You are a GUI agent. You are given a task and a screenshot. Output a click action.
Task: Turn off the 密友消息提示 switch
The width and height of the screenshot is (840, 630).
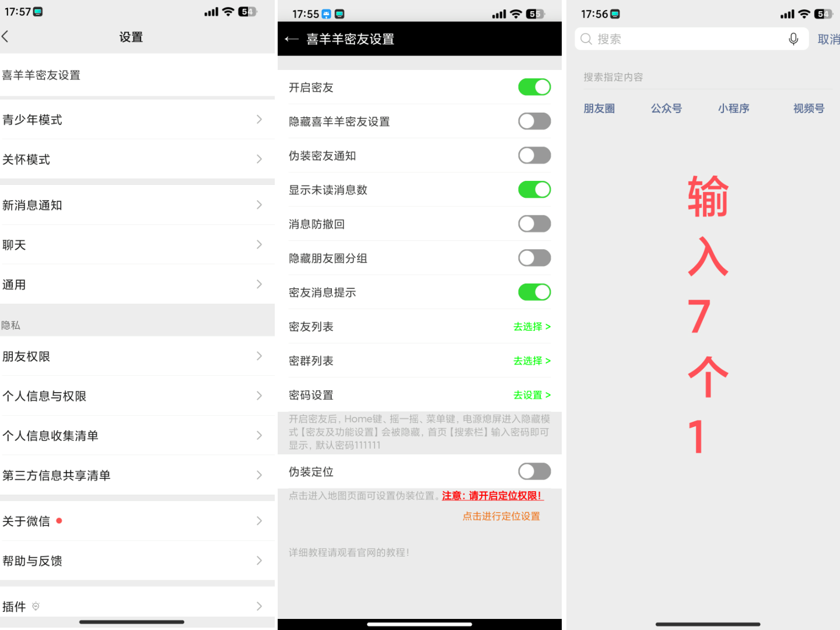click(534, 292)
